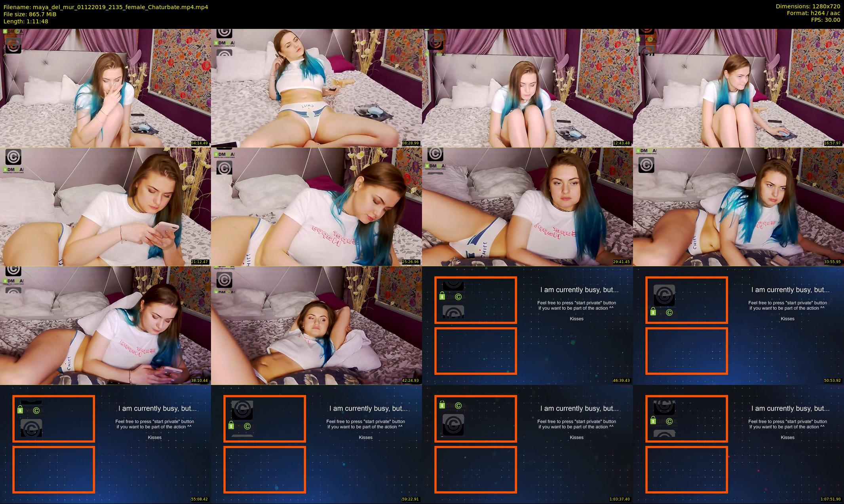Image resolution: width=844 pixels, height=504 pixels.
Task: Click the copyright watermark icon in first thumbnail
Action: (x=13, y=45)
